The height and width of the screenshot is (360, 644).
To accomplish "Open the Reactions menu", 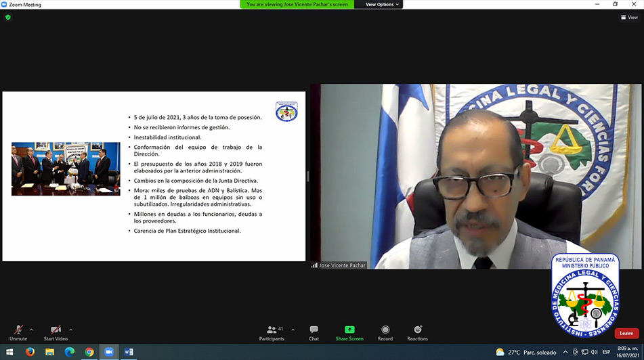I will coord(417,333).
